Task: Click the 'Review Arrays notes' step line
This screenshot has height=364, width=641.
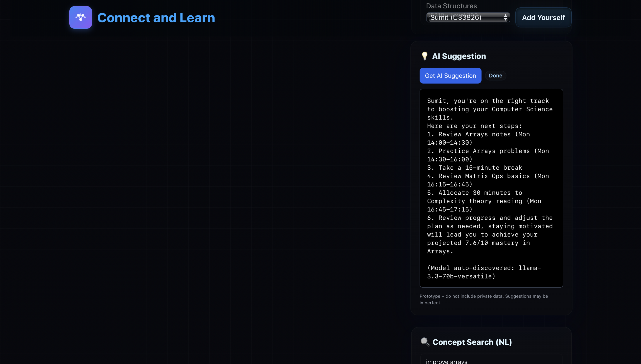Action: click(x=478, y=135)
